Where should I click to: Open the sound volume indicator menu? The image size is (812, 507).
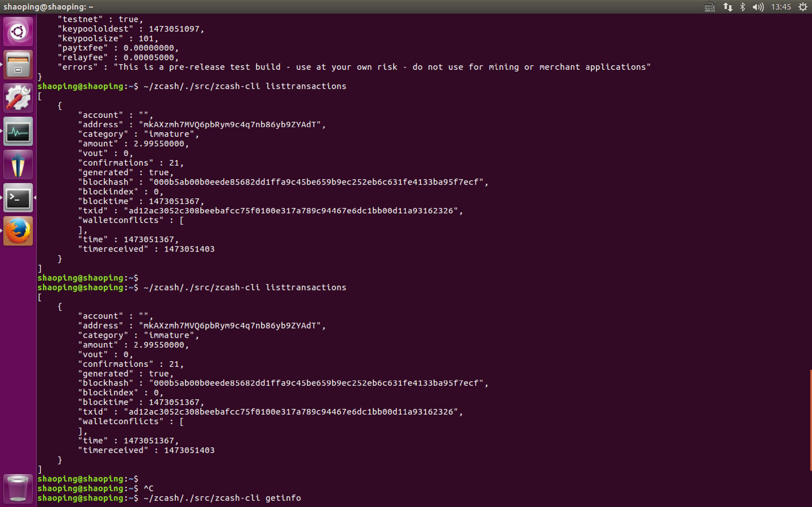[758, 7]
